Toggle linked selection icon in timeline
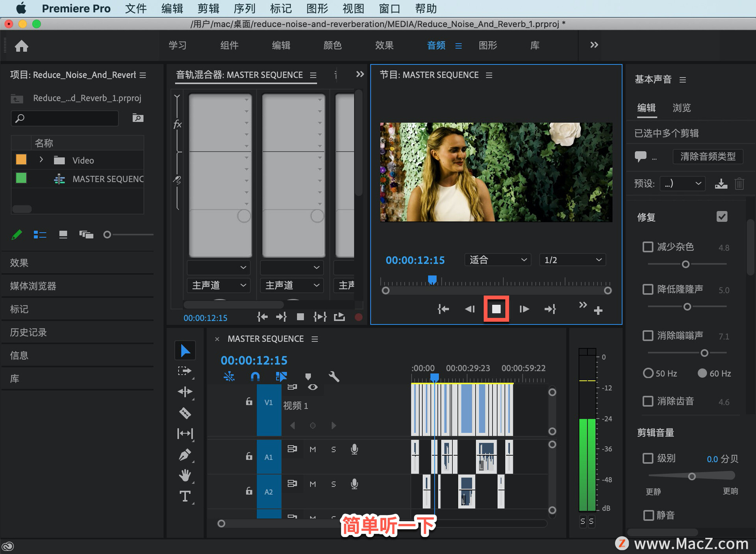 (281, 376)
